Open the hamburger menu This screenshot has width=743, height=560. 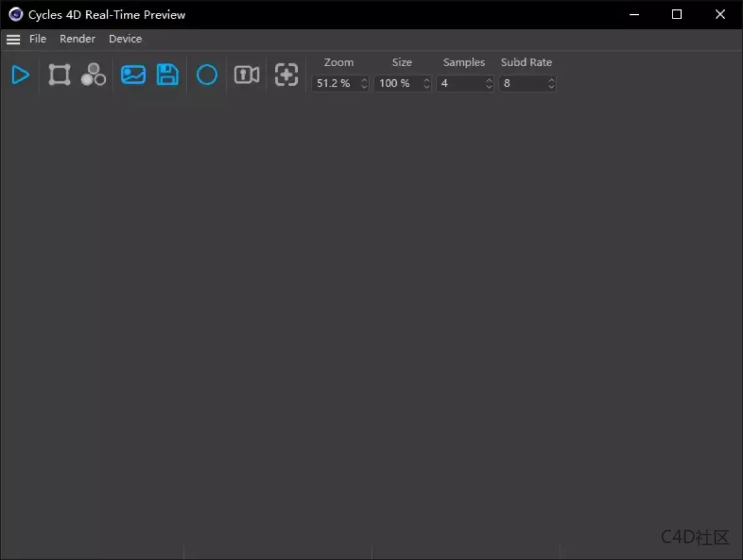13,39
